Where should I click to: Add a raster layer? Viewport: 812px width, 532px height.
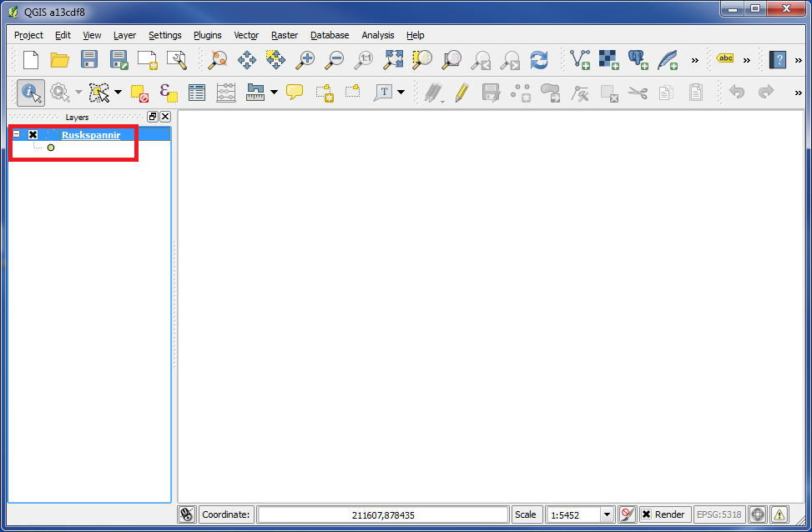[x=609, y=60]
